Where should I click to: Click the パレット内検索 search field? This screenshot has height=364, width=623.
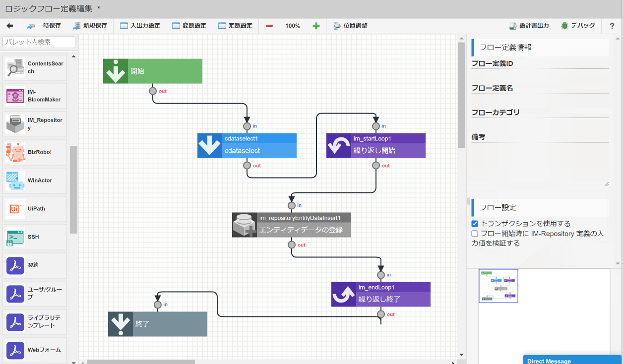pos(39,42)
